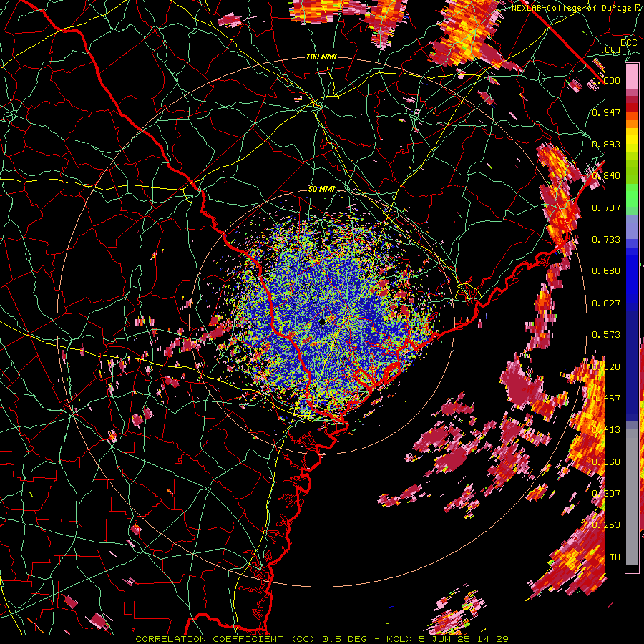Select the 0.573 value on the color scale
The image size is (644, 644).
click(606, 335)
